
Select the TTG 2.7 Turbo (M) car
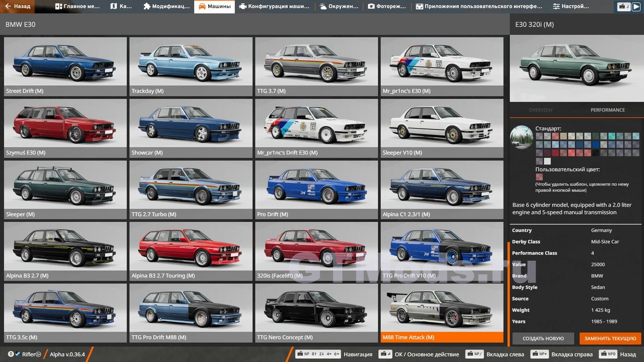click(x=191, y=190)
